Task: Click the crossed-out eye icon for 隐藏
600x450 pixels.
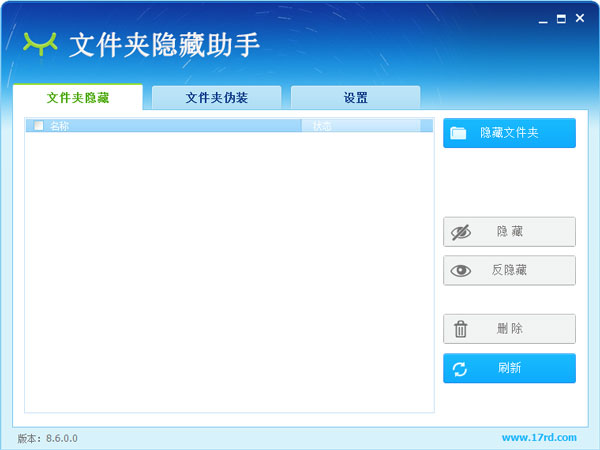Action: coord(460,232)
